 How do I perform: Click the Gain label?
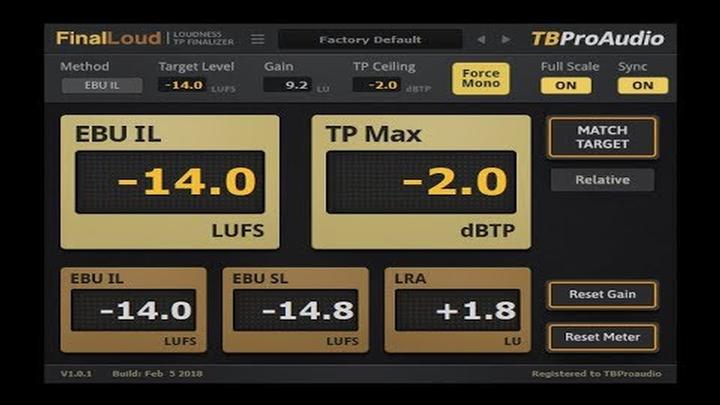coord(278,67)
